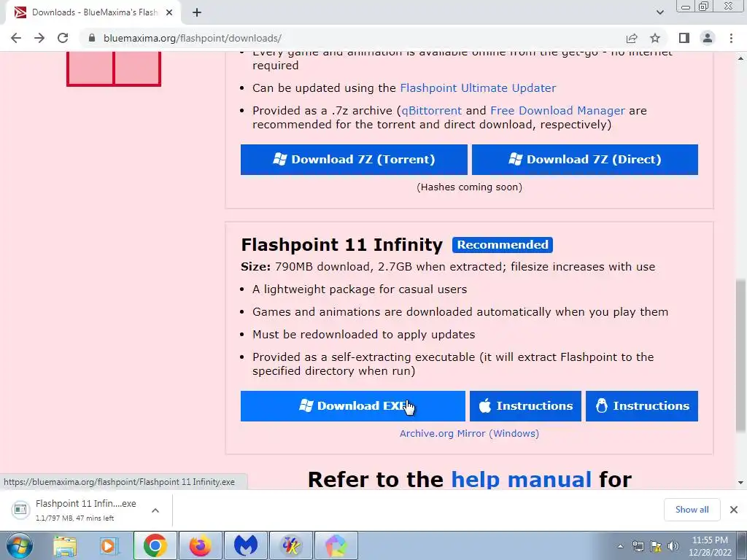Click the Download EXE button

(352, 405)
